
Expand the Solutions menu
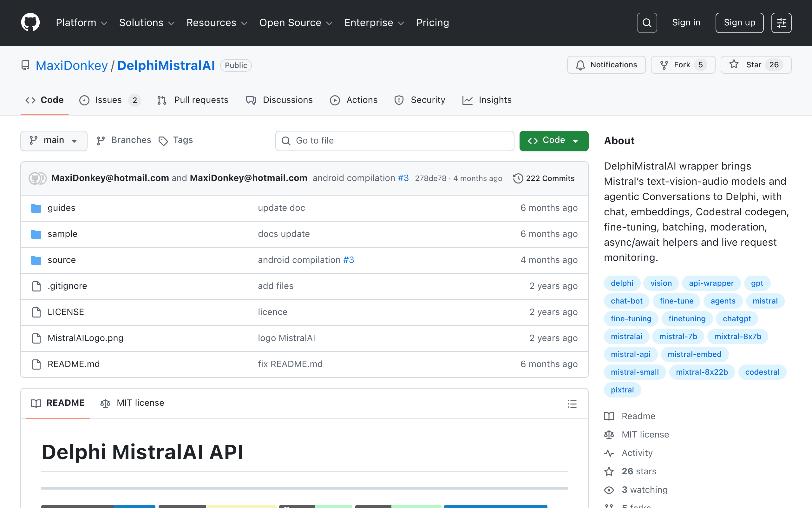tap(147, 23)
